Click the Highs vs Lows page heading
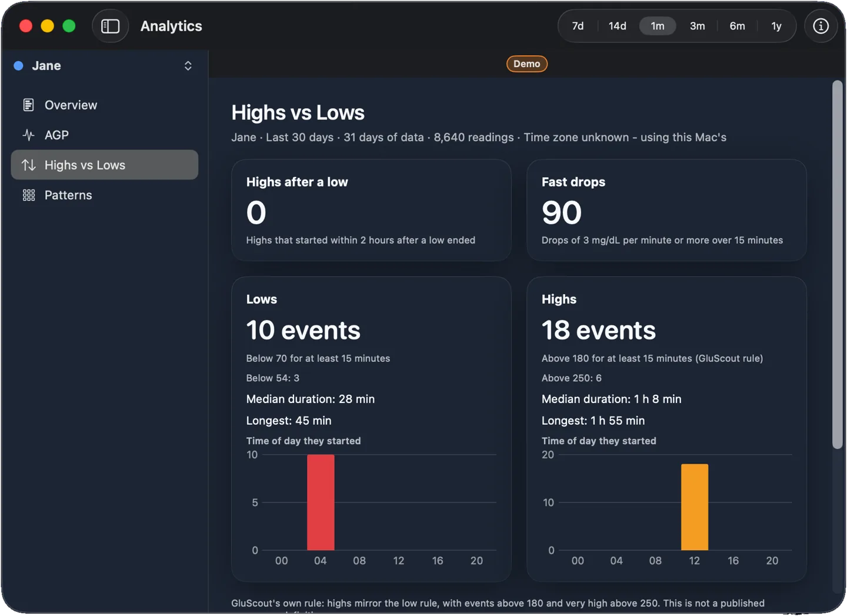Viewport: 847px width, 616px height. click(x=298, y=112)
